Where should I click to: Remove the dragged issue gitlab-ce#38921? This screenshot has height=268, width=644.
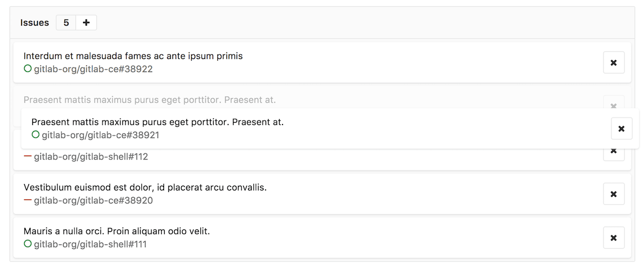(x=621, y=128)
